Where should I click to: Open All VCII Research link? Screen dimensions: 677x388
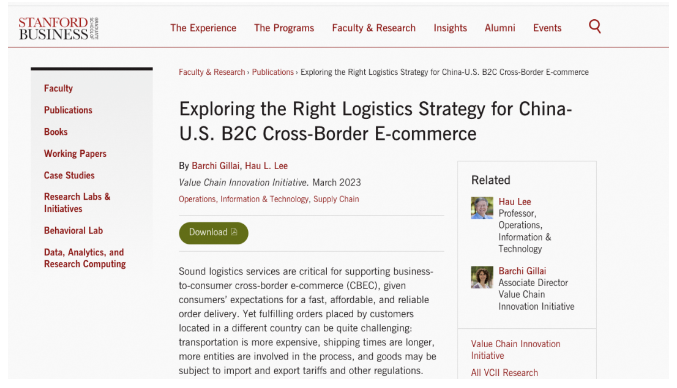[504, 372]
